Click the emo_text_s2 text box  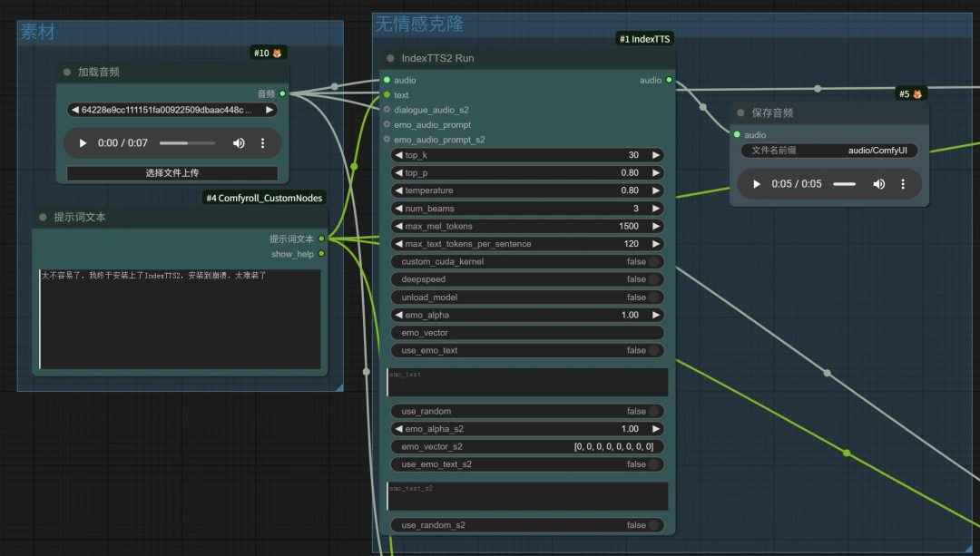tap(527, 496)
